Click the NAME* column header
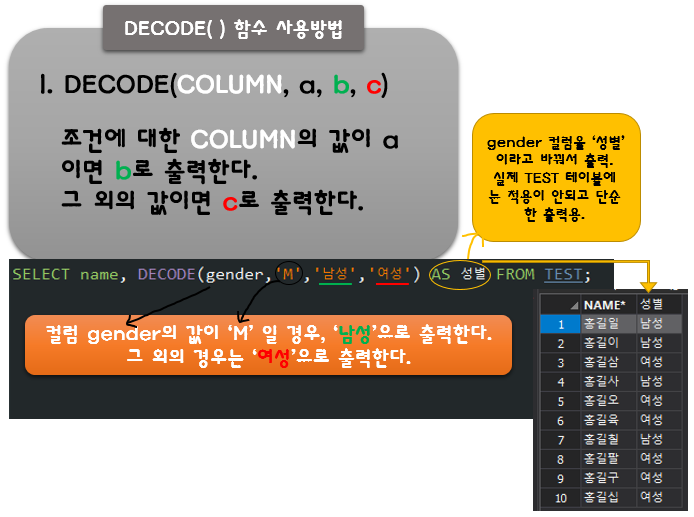This screenshot has width=694, height=517. [x=608, y=305]
